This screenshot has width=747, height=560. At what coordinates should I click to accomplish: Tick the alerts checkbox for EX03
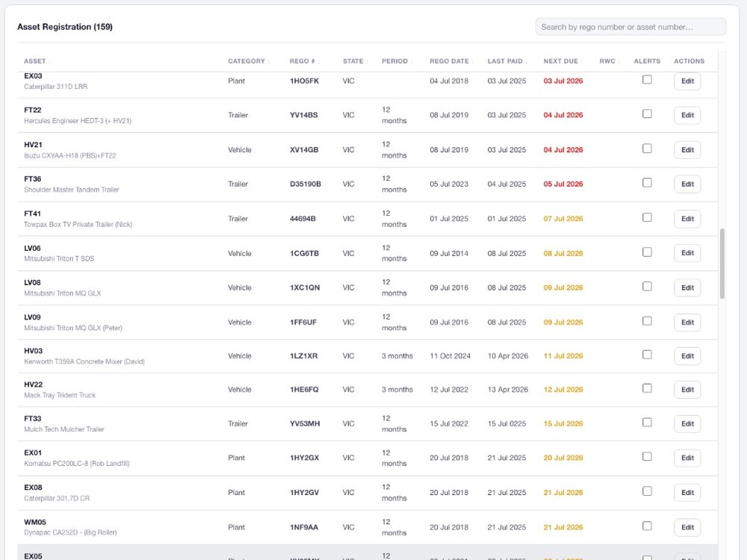[x=647, y=80]
